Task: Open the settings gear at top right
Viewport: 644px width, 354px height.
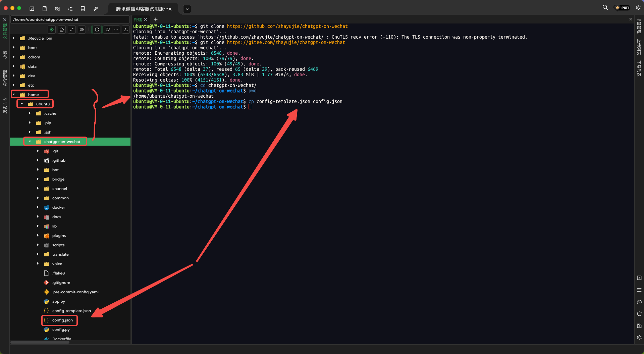Action: [638, 7]
